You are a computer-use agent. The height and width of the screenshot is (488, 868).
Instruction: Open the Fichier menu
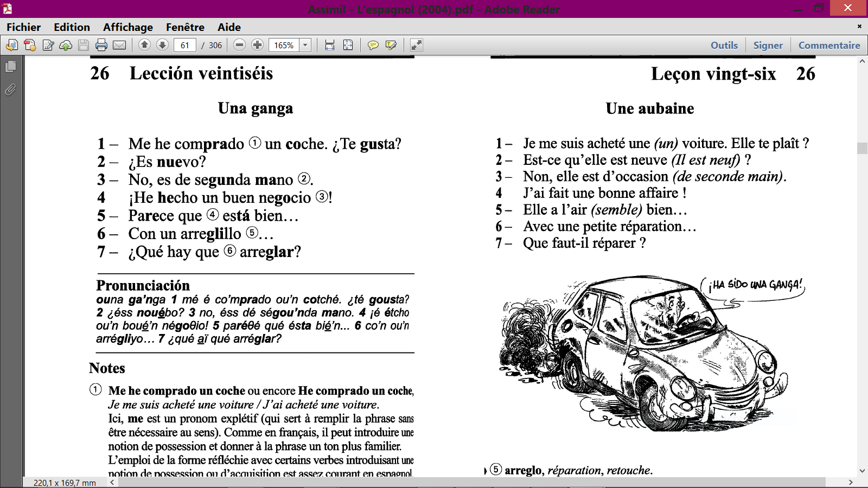point(23,27)
